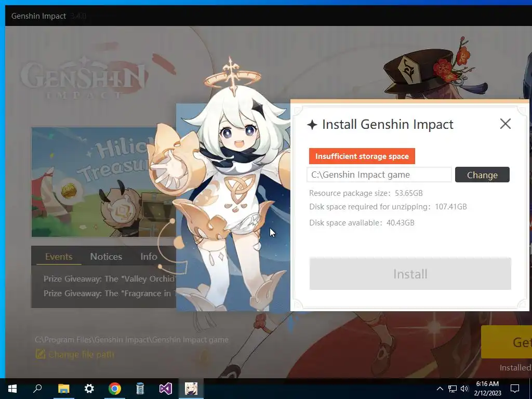Open Google Chrome from the taskbar
Viewport: 532px width, 399px height.
[x=115, y=389]
